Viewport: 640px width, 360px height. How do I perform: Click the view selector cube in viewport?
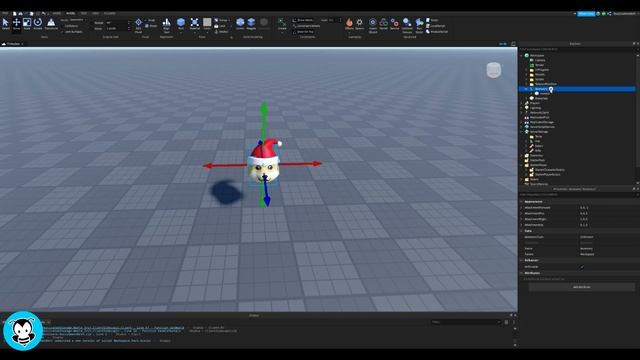pyautogui.click(x=493, y=70)
